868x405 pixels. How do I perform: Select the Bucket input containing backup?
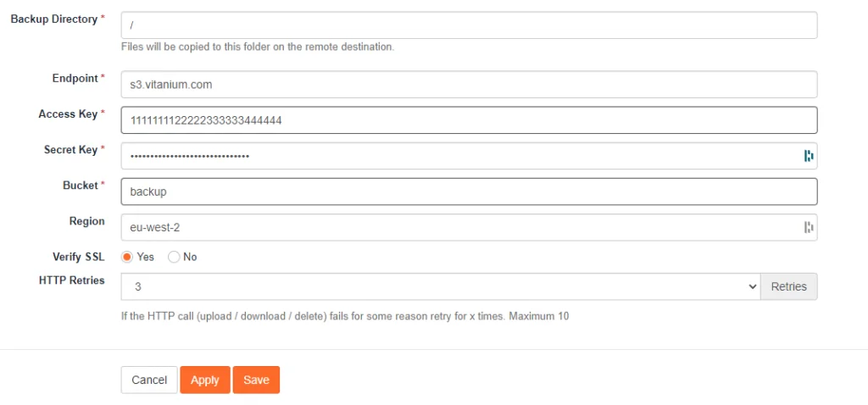469,191
